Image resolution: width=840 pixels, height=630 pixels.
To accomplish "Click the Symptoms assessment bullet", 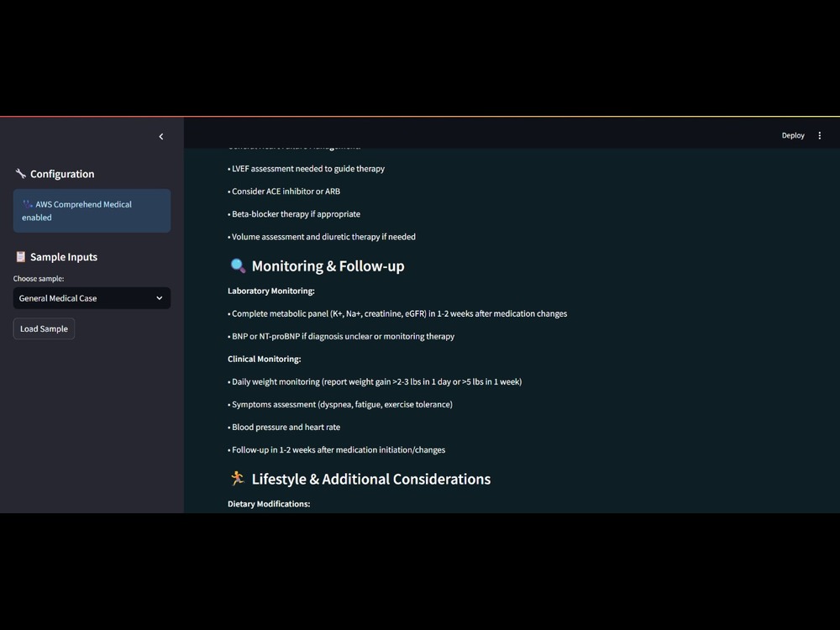I will [339, 405].
